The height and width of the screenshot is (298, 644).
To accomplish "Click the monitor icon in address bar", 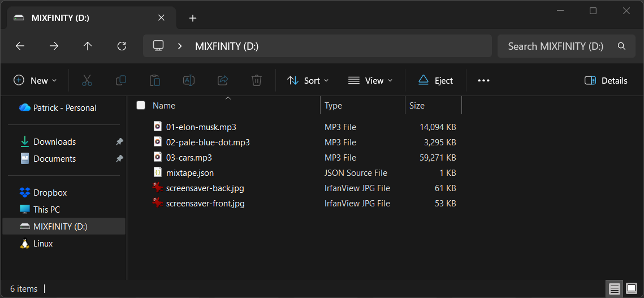I will pos(158,46).
